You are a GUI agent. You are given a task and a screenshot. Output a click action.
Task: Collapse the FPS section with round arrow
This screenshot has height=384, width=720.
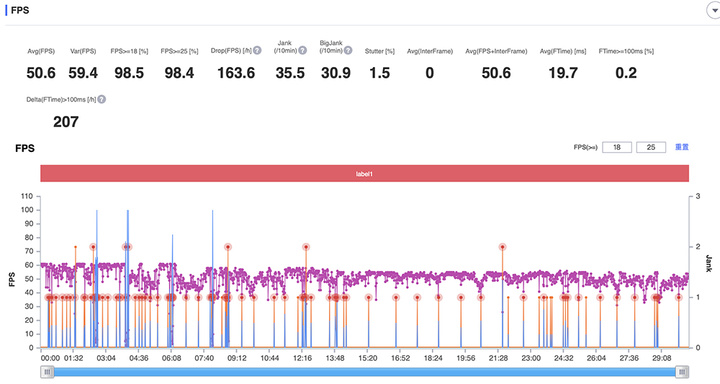point(713,10)
